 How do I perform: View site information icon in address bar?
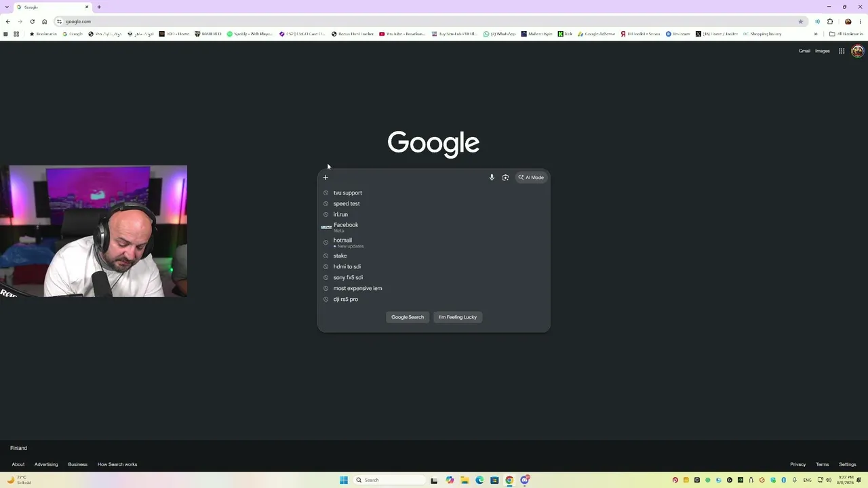click(x=60, y=22)
